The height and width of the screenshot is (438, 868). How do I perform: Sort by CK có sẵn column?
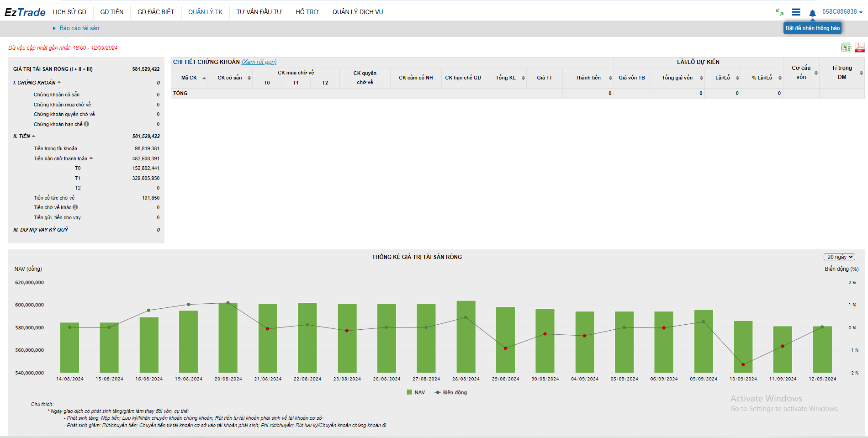click(x=249, y=78)
